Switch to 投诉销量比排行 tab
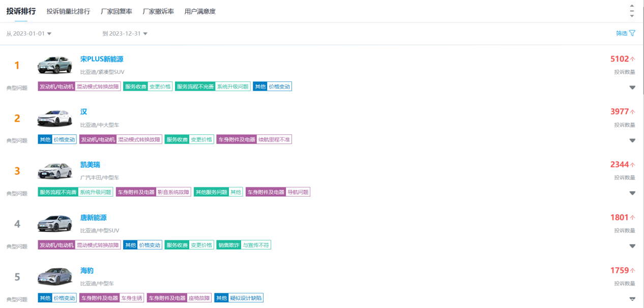This screenshot has width=644, height=308. click(x=68, y=11)
